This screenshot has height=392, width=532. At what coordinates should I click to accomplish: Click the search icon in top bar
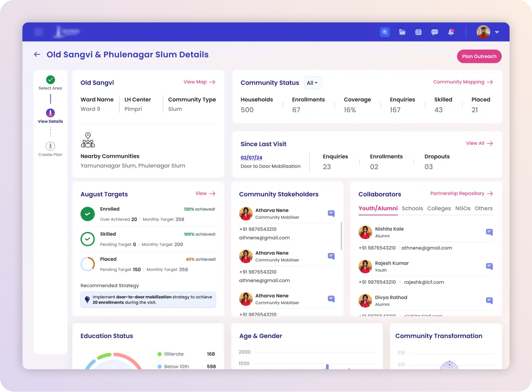coord(385,32)
